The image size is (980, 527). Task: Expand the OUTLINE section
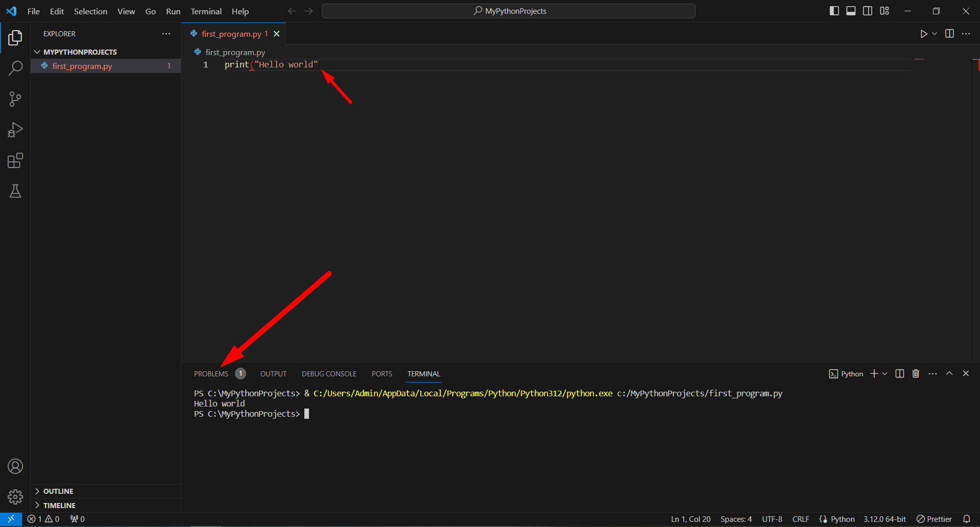(58, 491)
